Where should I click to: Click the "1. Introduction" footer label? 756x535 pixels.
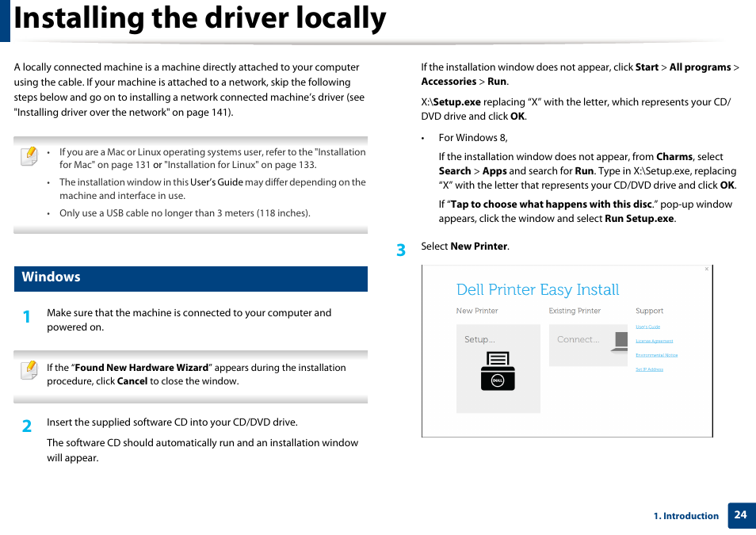(x=686, y=516)
